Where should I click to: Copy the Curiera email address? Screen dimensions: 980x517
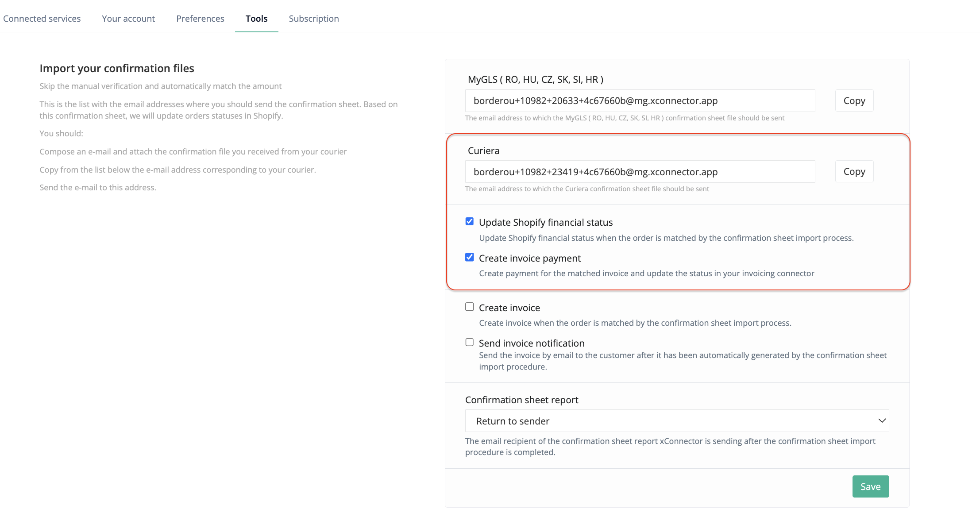[x=854, y=171]
